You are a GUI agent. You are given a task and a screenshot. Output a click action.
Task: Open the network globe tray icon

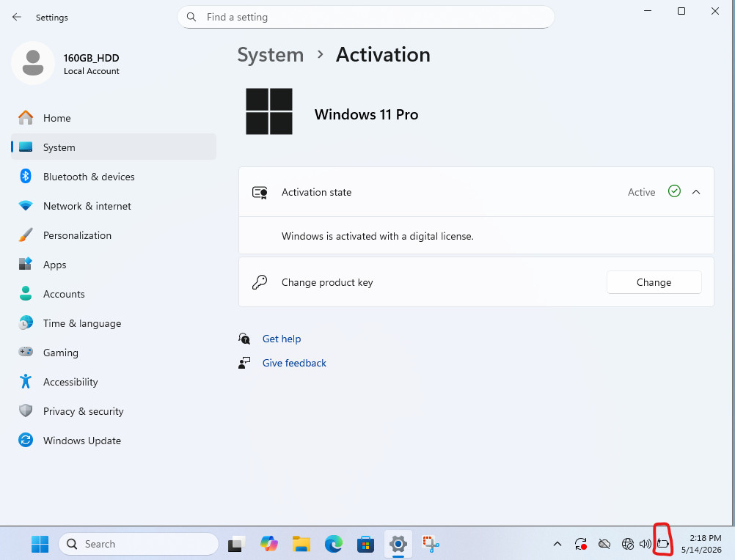[x=628, y=544]
